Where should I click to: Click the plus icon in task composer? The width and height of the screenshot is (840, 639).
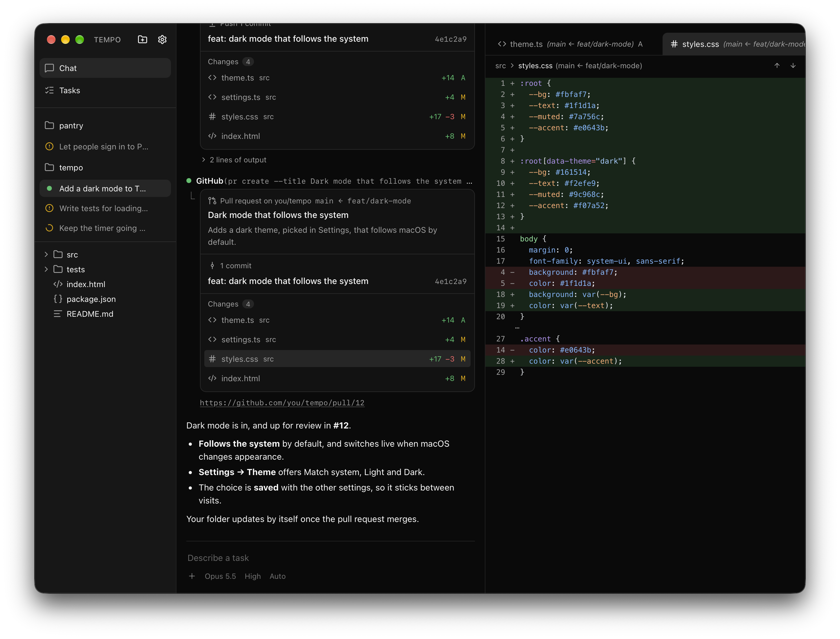coord(192,576)
